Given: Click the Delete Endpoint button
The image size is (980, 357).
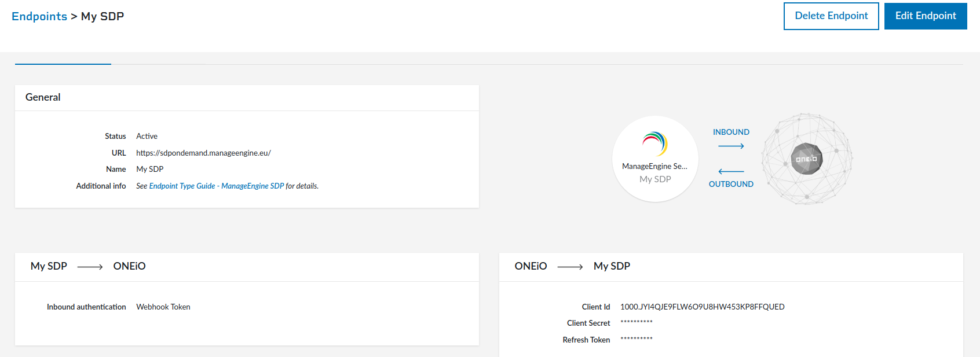Looking at the screenshot, I should [831, 16].
